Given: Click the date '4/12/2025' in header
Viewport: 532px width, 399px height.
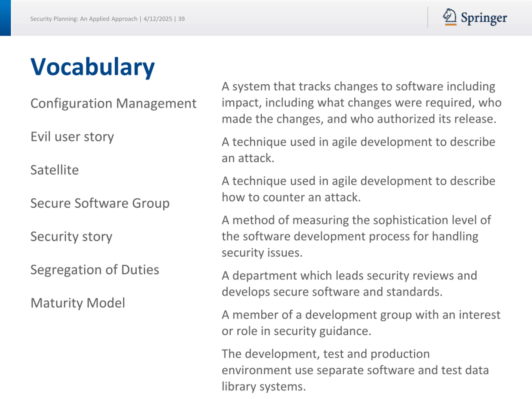Looking at the screenshot, I should (x=158, y=19).
